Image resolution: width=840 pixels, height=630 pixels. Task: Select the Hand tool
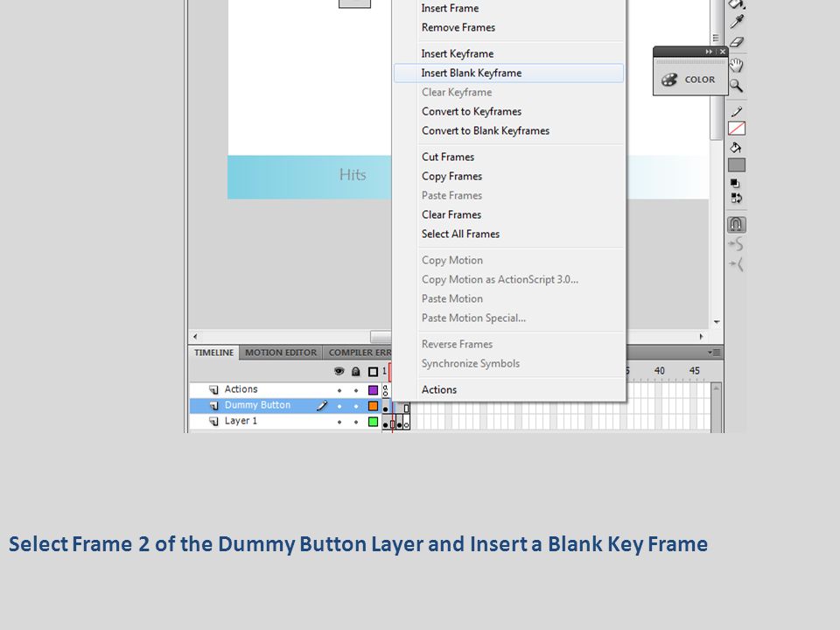[x=737, y=66]
